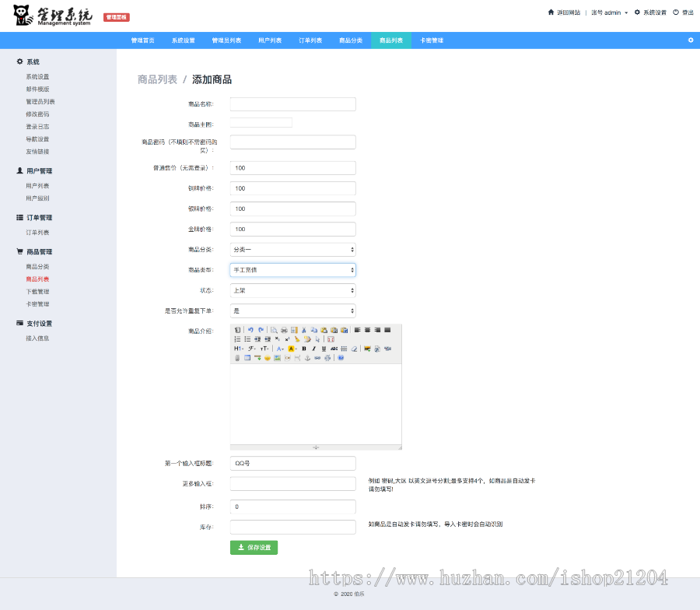The width and height of the screenshot is (700, 610).
Task: Focus the 商品名称 input field
Action: (x=293, y=104)
